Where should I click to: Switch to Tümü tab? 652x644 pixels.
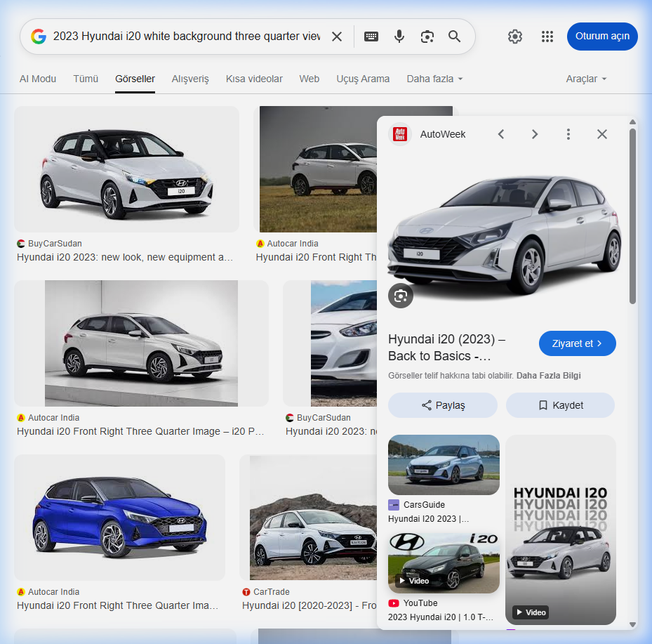tap(86, 79)
